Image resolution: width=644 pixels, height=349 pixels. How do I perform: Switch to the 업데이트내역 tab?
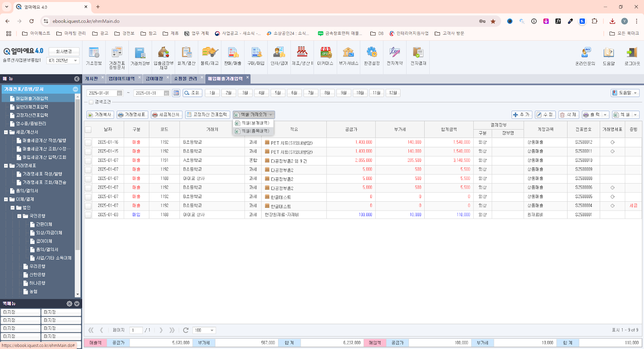122,79
